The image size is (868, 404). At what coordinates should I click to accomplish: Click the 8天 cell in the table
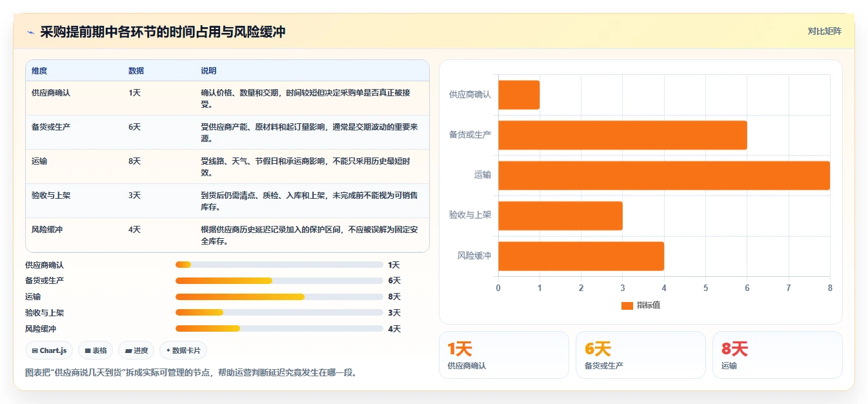(134, 161)
